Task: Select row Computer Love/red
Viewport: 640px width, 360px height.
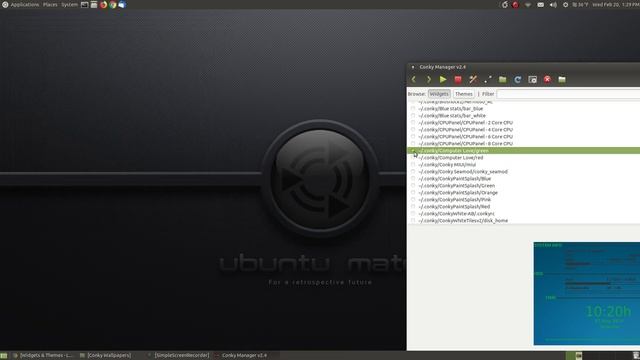Action: (523, 158)
